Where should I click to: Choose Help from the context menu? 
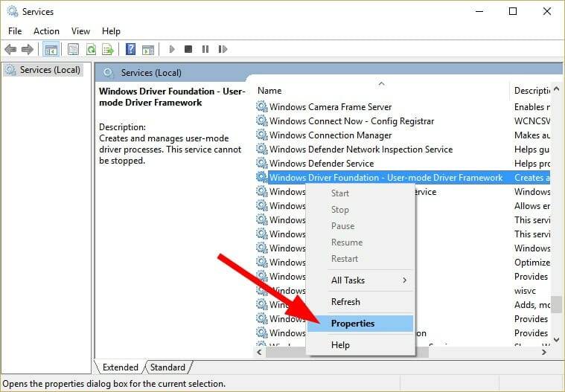360,345
